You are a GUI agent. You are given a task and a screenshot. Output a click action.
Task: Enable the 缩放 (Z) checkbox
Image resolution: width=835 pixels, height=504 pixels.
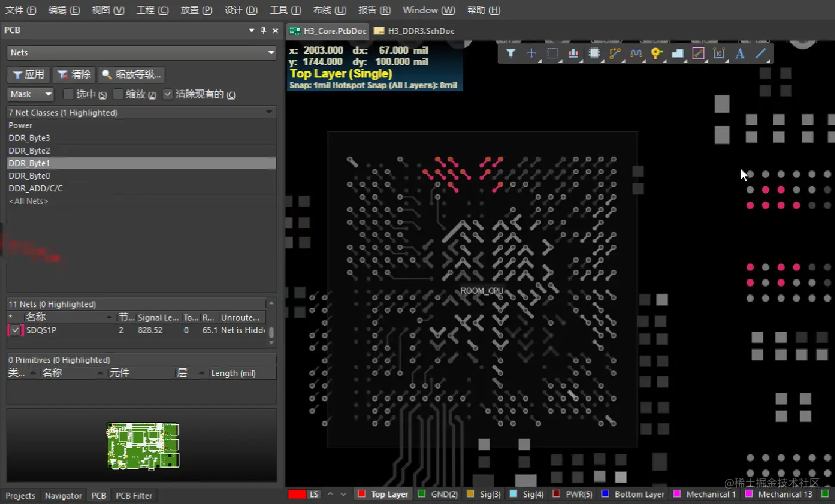(118, 94)
